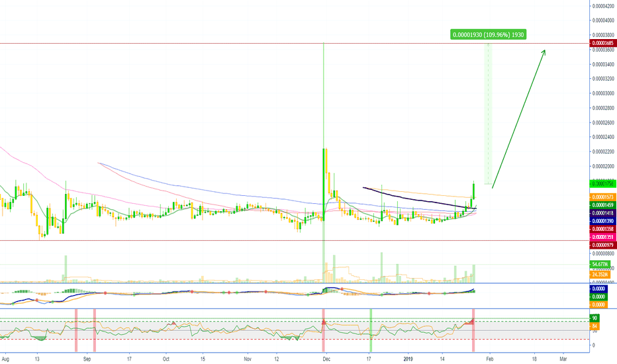Select the 0.00002000 price axis tick
617x364 pixels.
pos(604,167)
